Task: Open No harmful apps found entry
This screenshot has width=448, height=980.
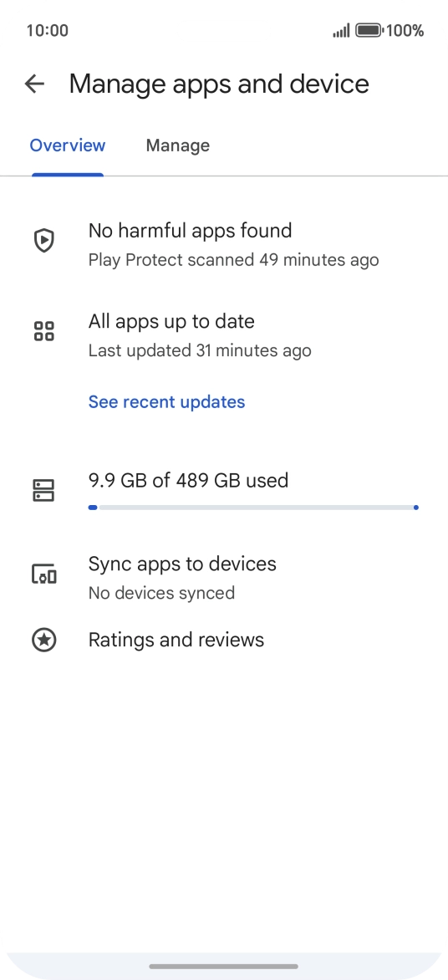Action: (224, 244)
